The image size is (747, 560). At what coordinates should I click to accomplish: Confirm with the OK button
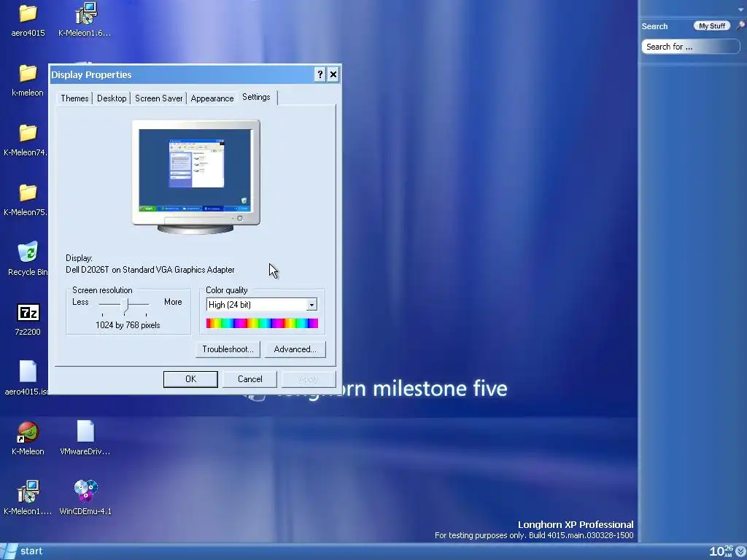(x=190, y=379)
